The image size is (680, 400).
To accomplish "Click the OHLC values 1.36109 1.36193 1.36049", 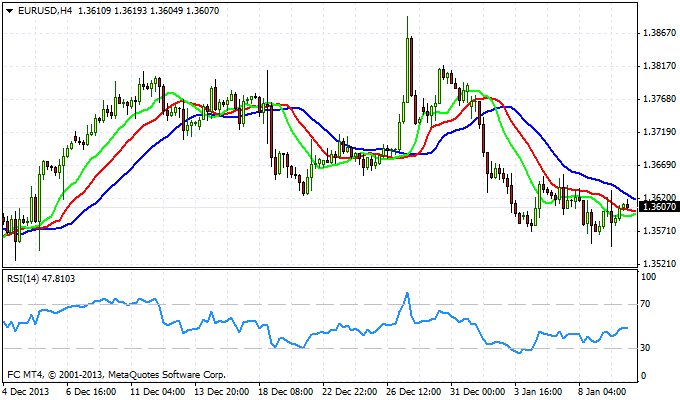I will point(130,11).
